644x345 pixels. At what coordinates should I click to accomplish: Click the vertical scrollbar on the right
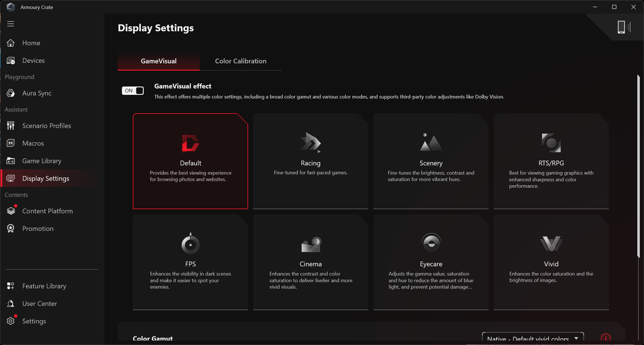pos(638,172)
